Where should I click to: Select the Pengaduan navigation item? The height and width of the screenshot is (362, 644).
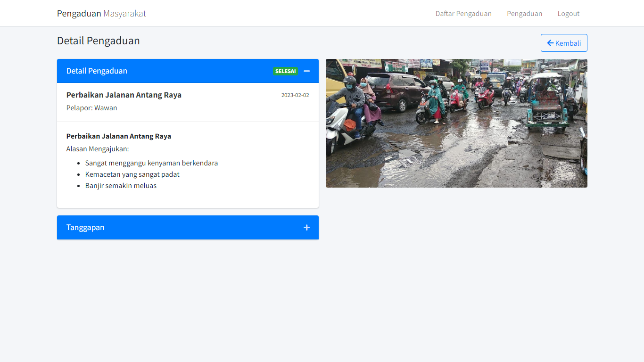[525, 14]
